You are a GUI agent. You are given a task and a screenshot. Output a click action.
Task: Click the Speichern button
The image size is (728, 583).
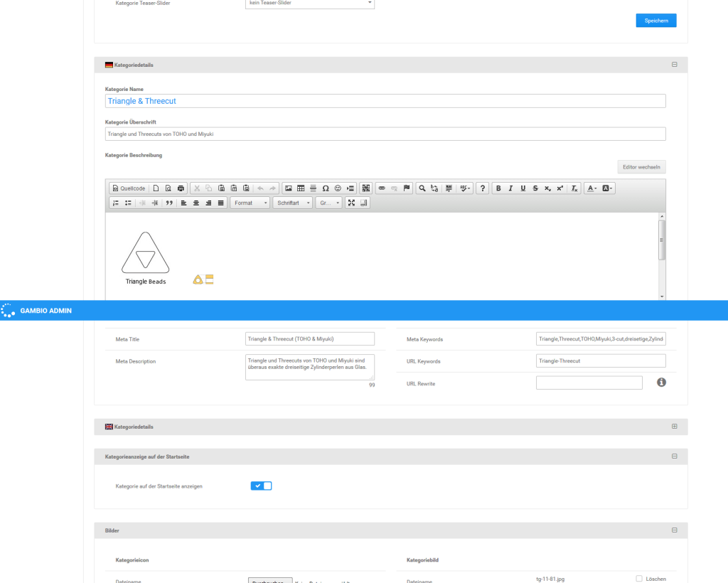655,21
